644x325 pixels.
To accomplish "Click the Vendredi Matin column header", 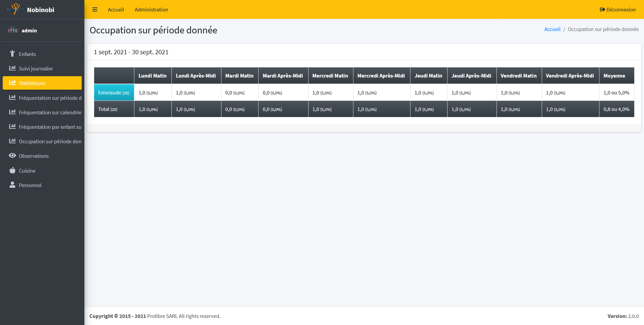I will coord(519,76).
